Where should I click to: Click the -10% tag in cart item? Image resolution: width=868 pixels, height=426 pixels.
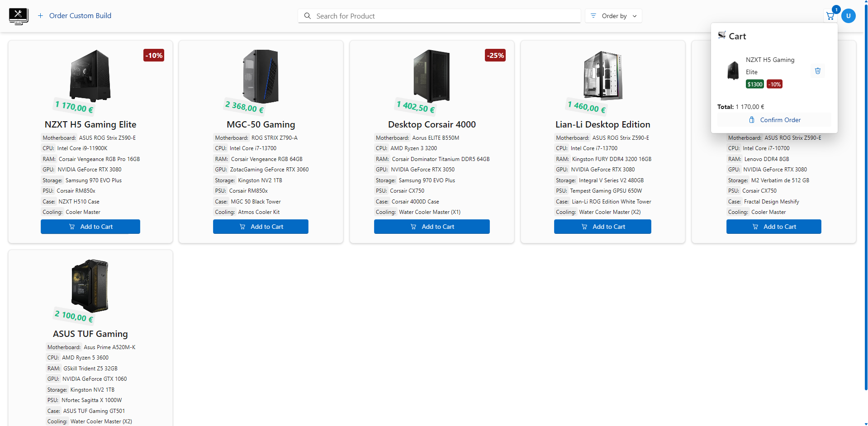775,84
